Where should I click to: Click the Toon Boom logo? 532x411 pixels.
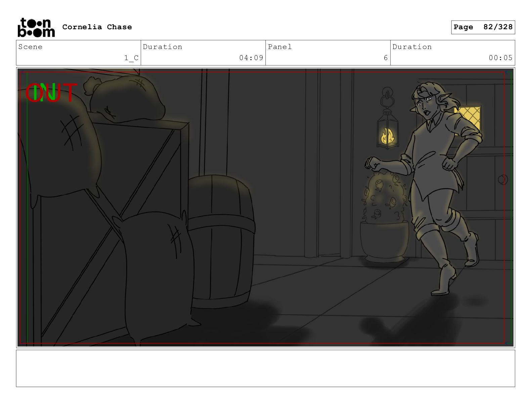coord(36,27)
